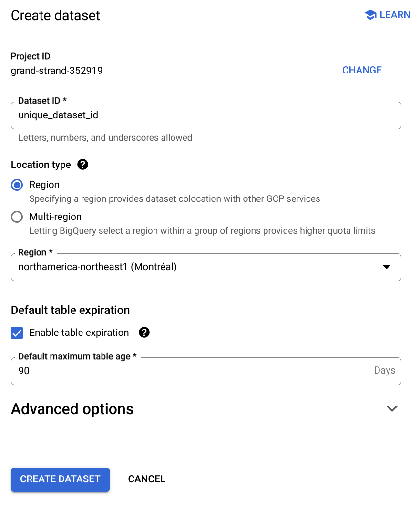Click the grand-strand-352919 project ID text
The height and width of the screenshot is (521, 420).
click(57, 71)
